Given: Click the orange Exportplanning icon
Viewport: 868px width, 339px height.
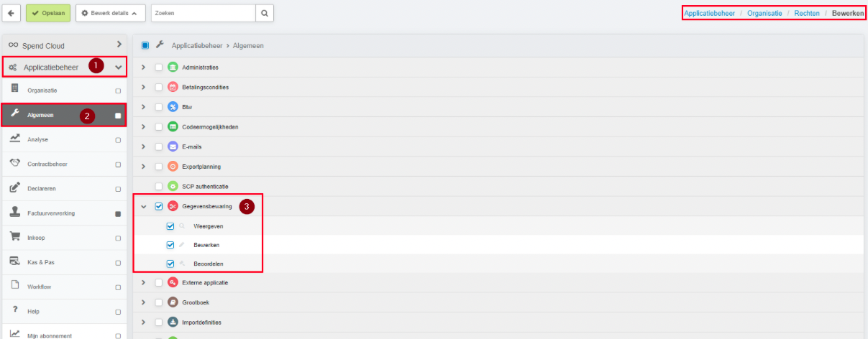Looking at the screenshot, I should (173, 167).
